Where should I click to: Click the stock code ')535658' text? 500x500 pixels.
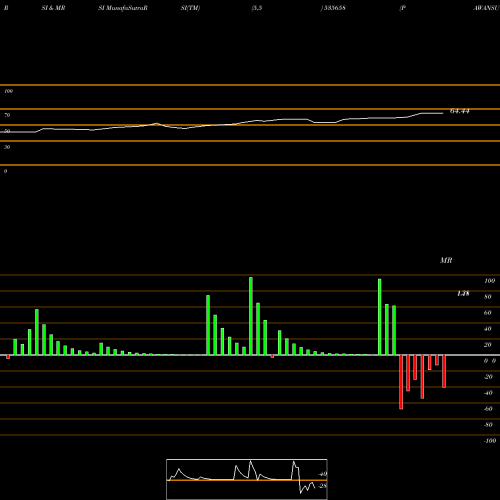(333, 8)
